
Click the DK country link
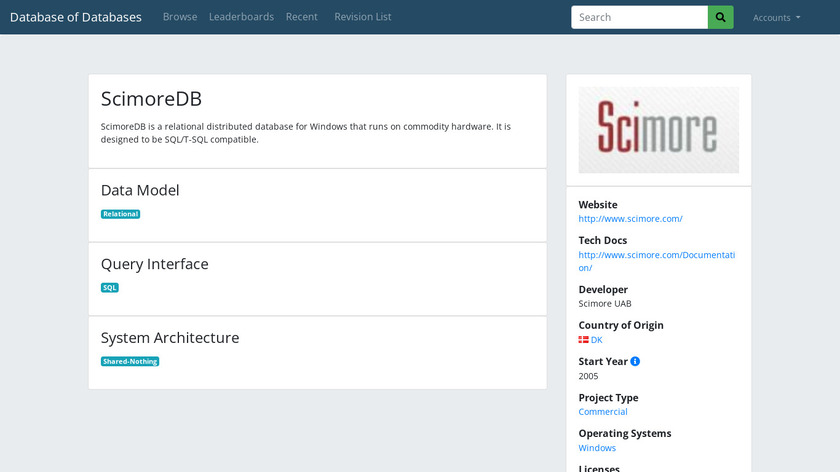(x=597, y=340)
